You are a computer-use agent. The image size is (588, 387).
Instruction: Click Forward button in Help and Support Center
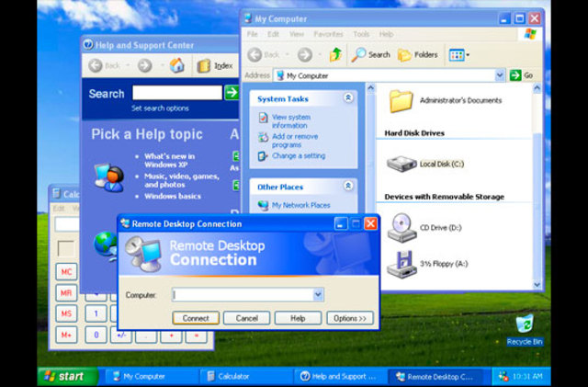[x=144, y=65]
